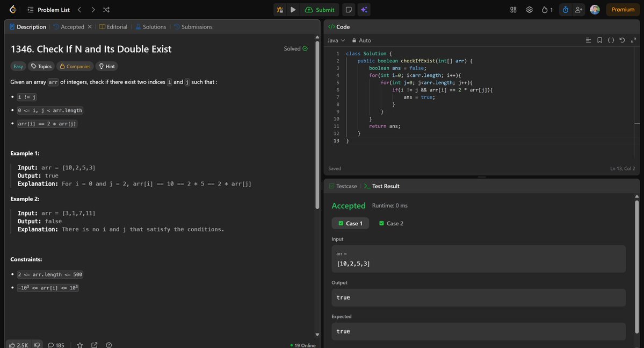
Task: Format the code using curly braces icon
Action: (x=610, y=40)
